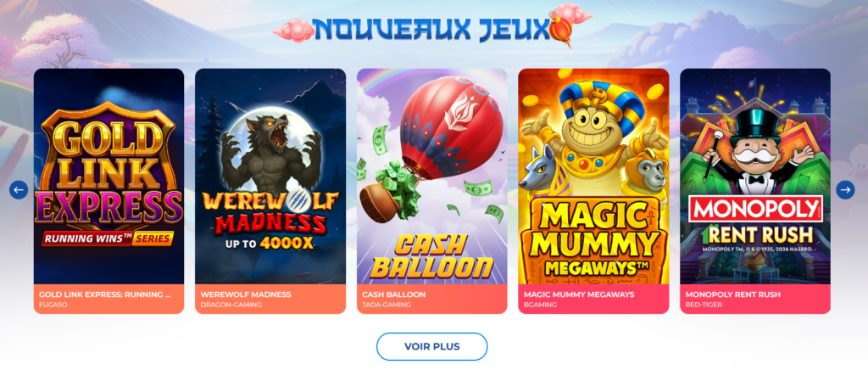868x370 pixels.
Task: Open the Monopoly Rent Rush artwork
Action: point(755,177)
